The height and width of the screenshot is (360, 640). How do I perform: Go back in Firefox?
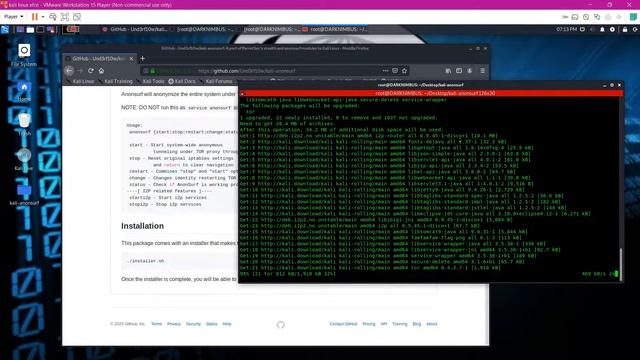pos(69,71)
